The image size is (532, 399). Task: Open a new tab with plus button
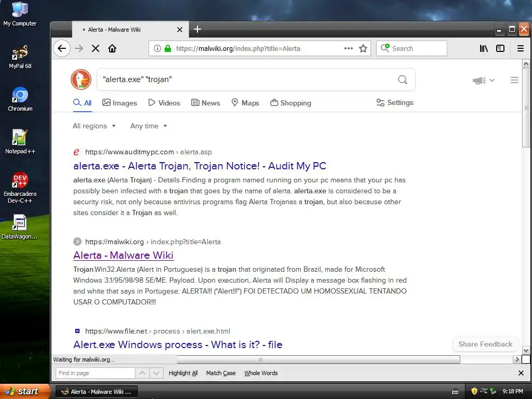click(x=197, y=30)
